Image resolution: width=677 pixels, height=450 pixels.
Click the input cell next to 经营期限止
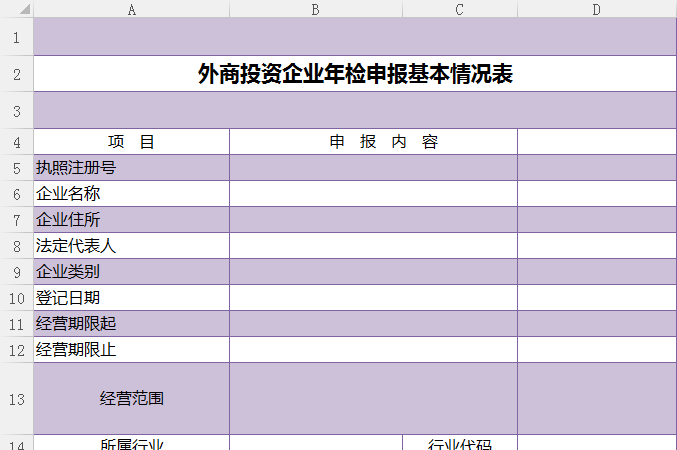(x=373, y=350)
